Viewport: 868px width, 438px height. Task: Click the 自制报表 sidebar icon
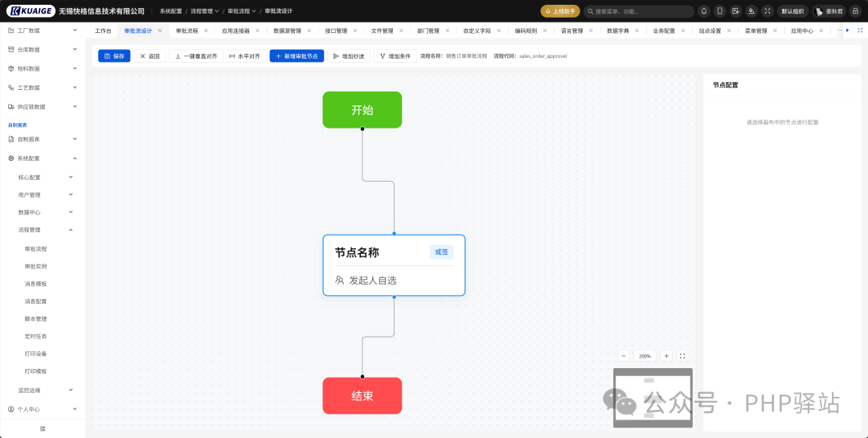pyautogui.click(x=11, y=139)
